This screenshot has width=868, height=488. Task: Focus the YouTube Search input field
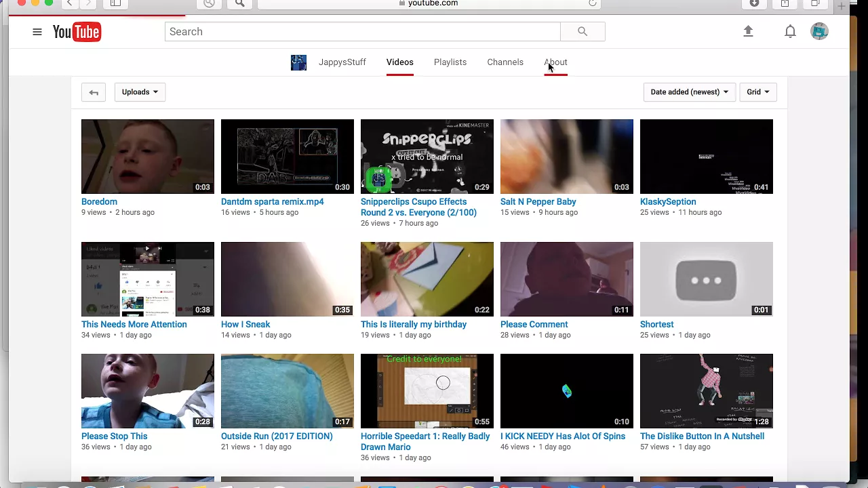pos(363,32)
